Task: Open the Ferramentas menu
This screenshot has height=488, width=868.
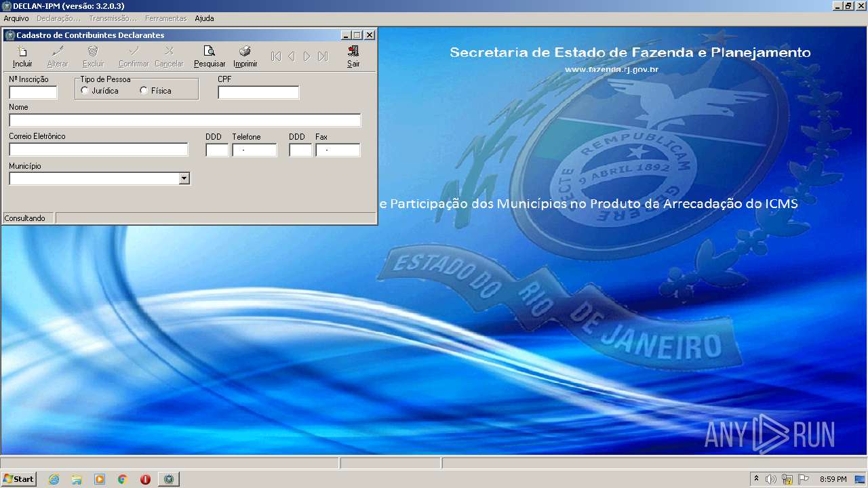Action: [165, 18]
